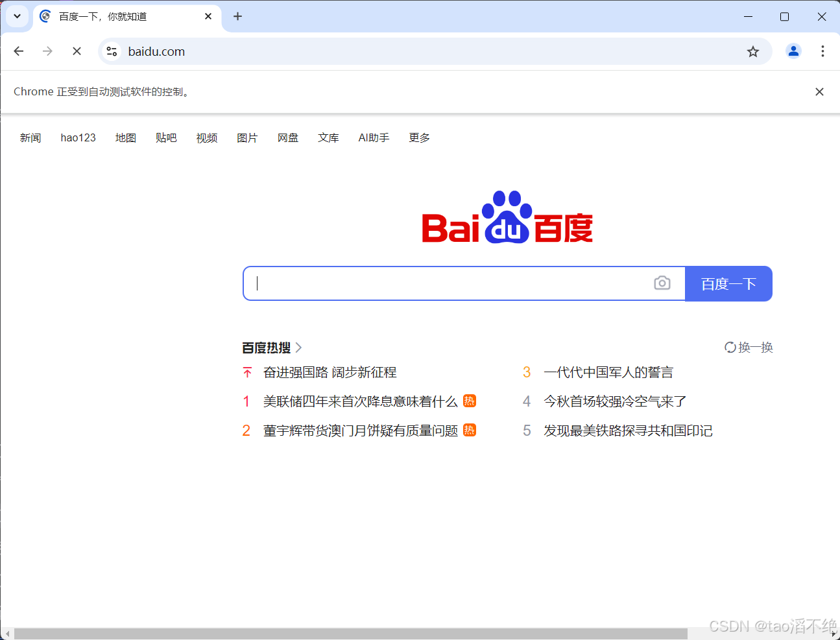Open the 百度热搜 heading link
Screen dimensions: 840x640
(267, 348)
